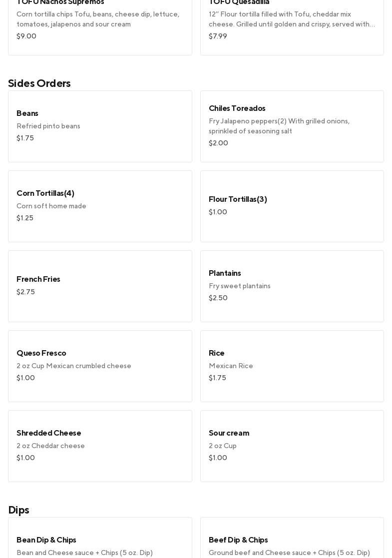Click the Sides Orders section heading

39,83
